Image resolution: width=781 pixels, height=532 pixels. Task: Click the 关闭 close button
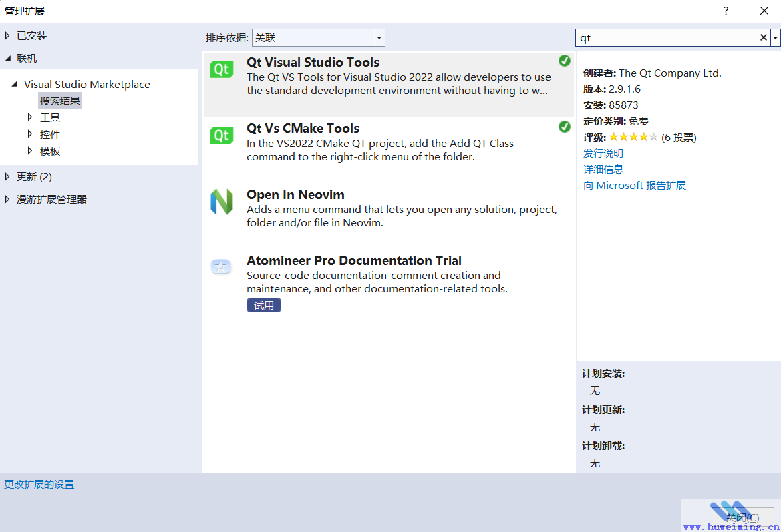(x=742, y=517)
